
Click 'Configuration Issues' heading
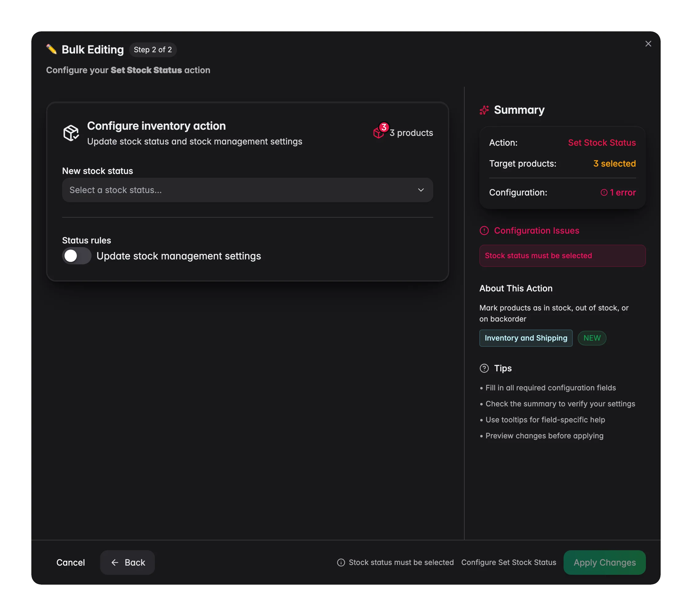(537, 231)
